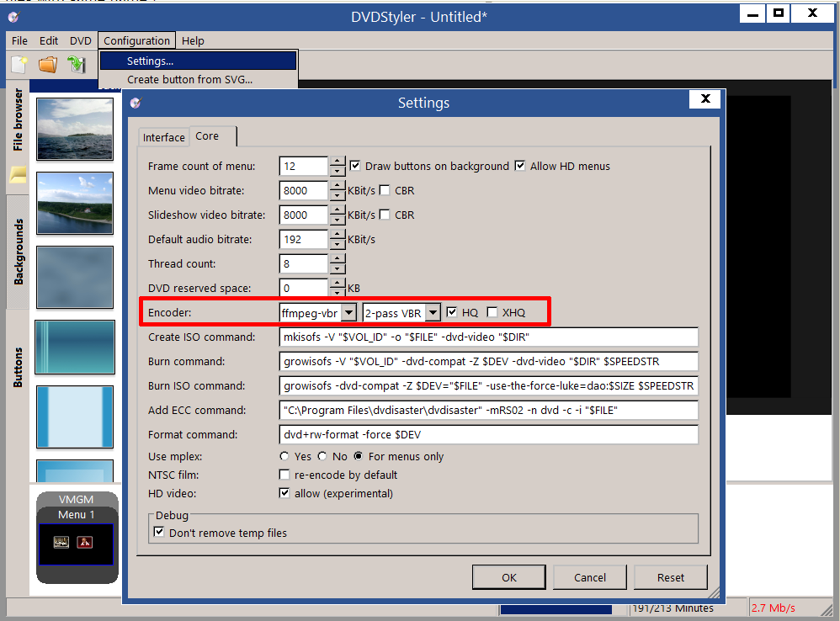The height and width of the screenshot is (621, 840).
Task: Switch to the Interface tab
Action: coord(163,138)
